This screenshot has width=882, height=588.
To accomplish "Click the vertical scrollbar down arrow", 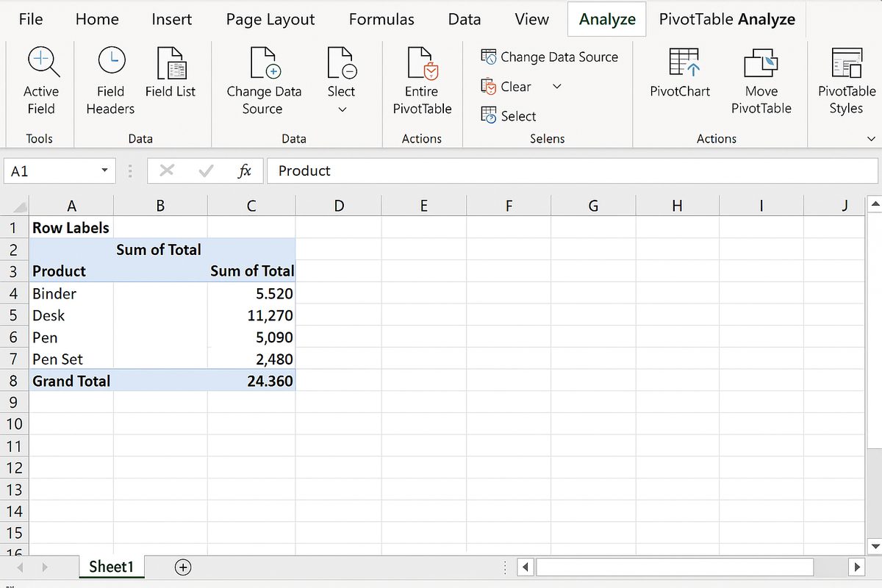I will point(874,546).
